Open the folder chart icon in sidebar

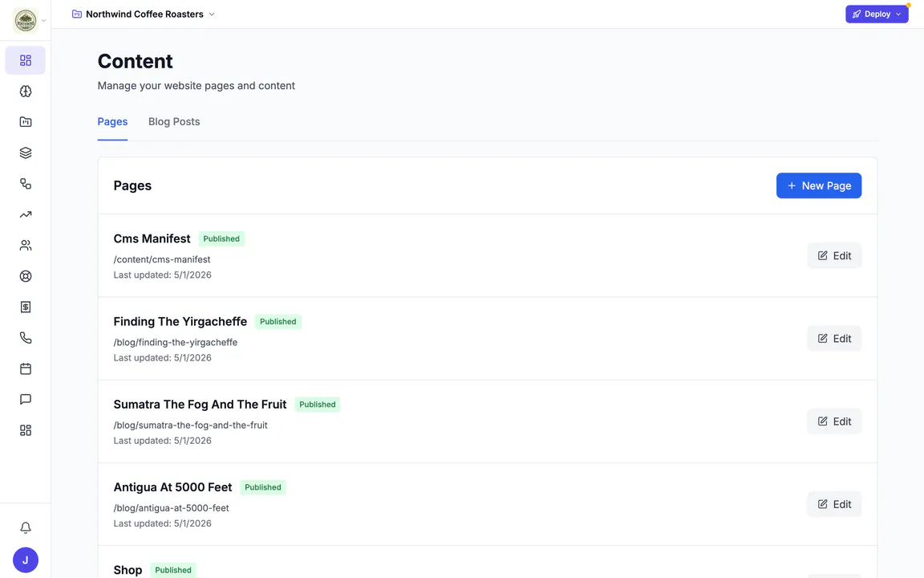pyautogui.click(x=26, y=122)
